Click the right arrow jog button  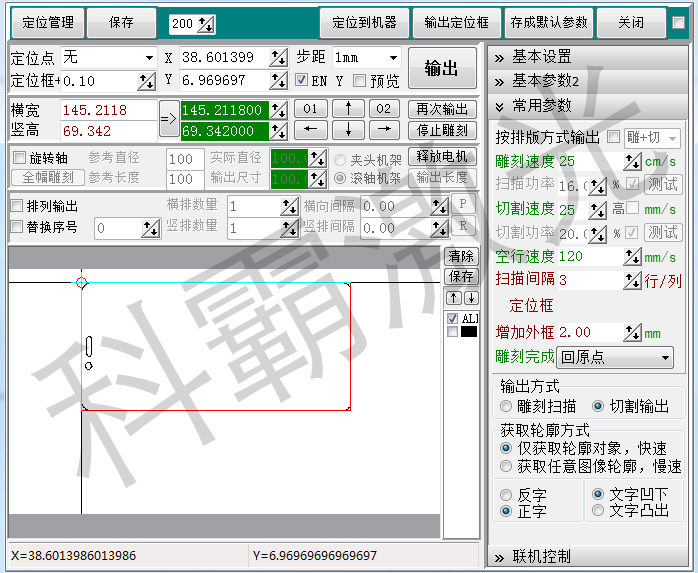tap(383, 129)
